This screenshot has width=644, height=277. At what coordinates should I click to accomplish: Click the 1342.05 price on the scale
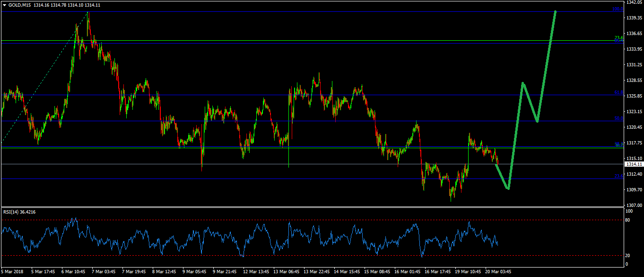[633, 2]
